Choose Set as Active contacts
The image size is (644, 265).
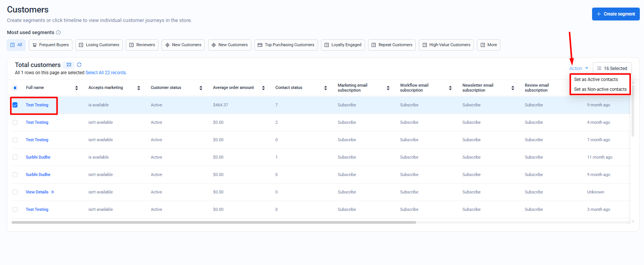(x=596, y=79)
